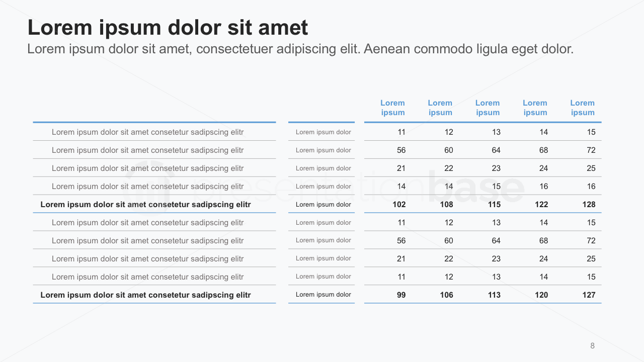644x362 pixels.
Task: Select the bold total value 120
Action: (541, 295)
